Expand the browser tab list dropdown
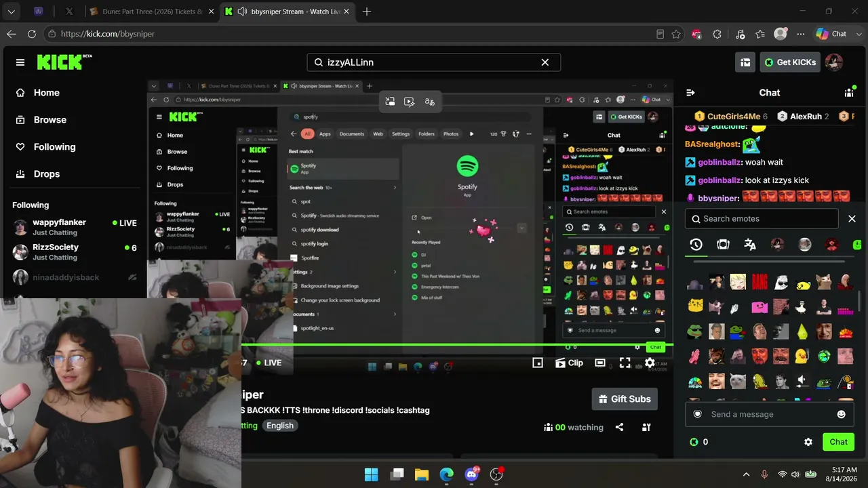 pos(12,12)
